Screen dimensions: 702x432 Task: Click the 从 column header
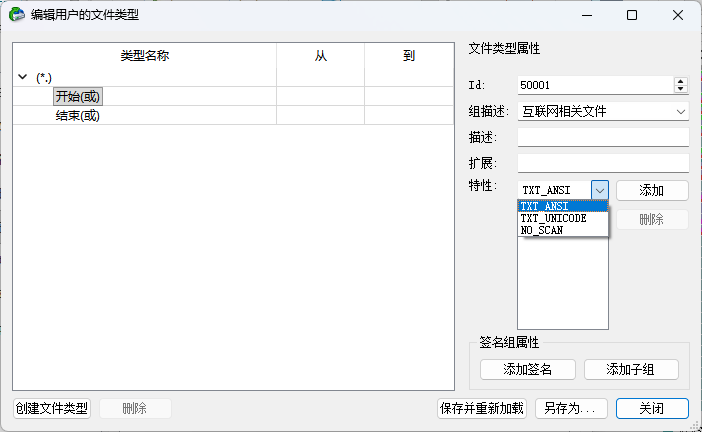[321, 56]
